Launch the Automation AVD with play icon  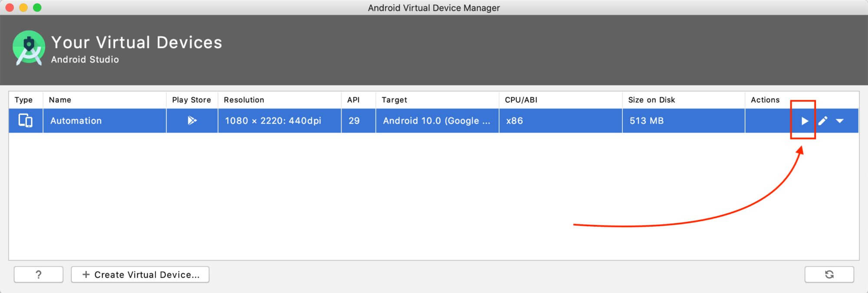[804, 121]
